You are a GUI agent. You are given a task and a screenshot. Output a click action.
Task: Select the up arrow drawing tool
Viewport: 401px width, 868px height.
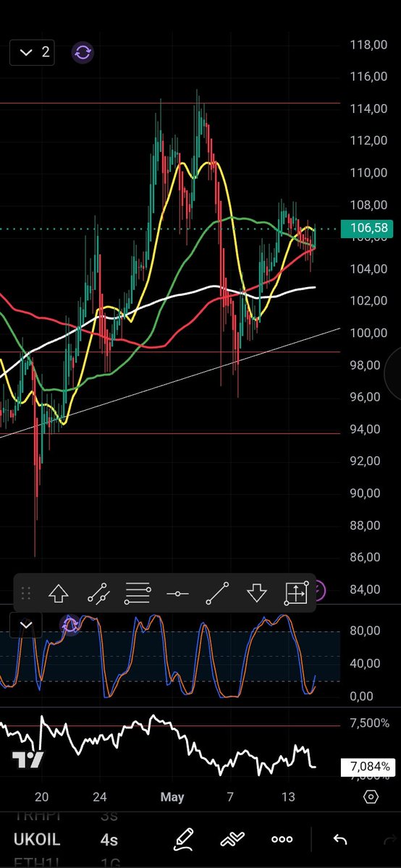59,594
